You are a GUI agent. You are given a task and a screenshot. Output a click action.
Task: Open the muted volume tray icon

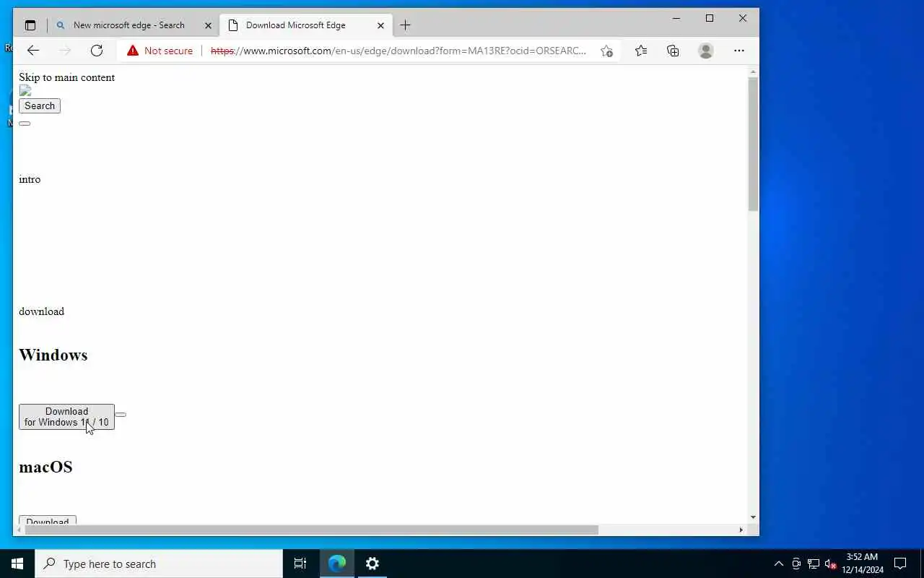tap(831, 564)
